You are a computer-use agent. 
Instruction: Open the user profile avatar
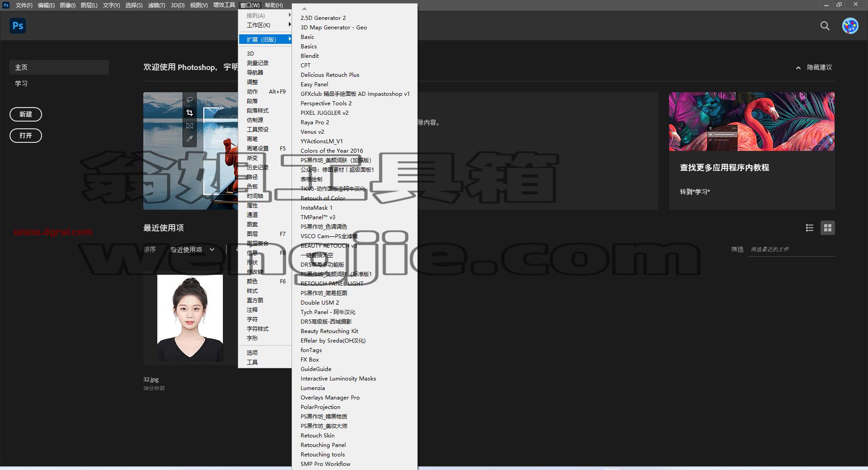click(850, 26)
